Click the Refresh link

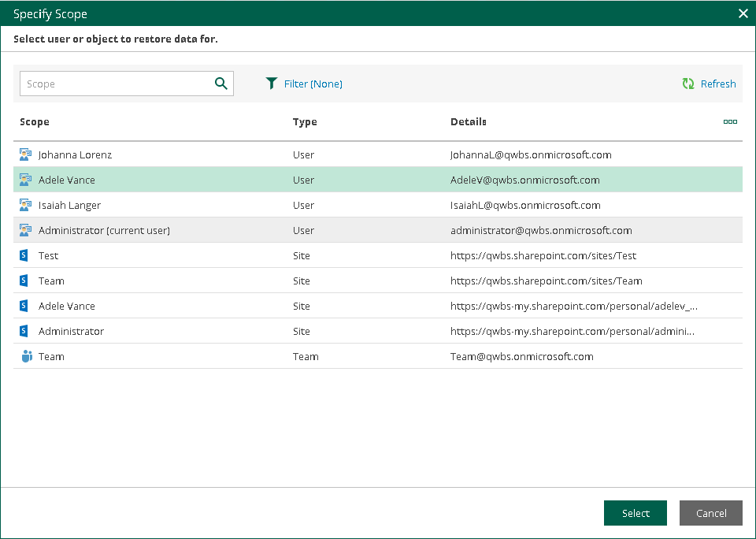pyautogui.click(x=717, y=84)
